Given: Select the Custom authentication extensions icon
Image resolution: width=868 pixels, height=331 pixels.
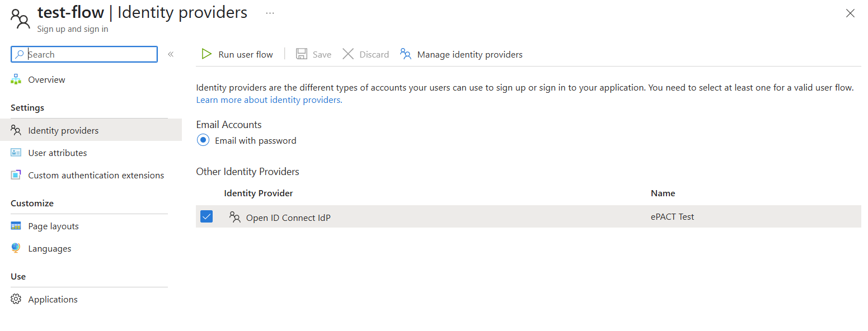Looking at the screenshot, I should click(x=16, y=174).
